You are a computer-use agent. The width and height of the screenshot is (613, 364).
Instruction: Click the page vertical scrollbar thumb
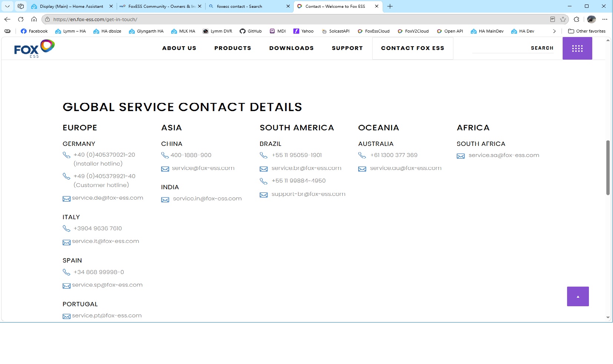click(x=608, y=167)
